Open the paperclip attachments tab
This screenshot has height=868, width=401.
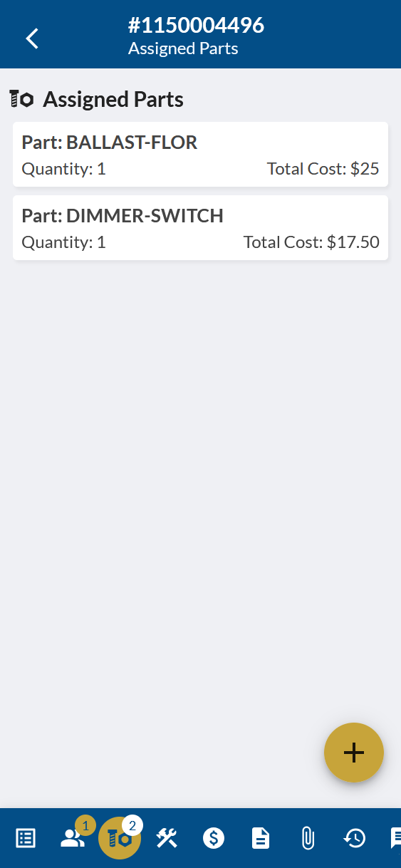[x=308, y=838]
